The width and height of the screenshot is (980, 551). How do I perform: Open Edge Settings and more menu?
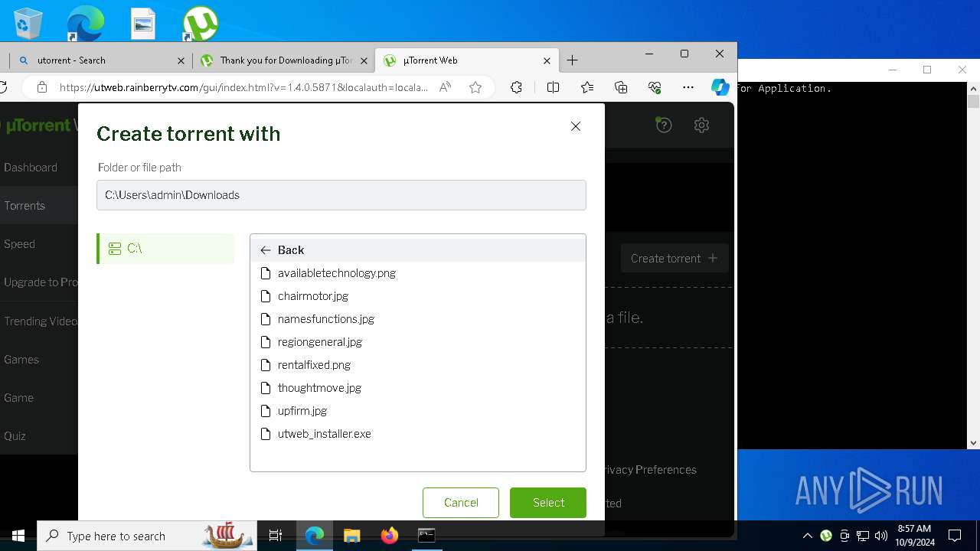[x=688, y=87]
